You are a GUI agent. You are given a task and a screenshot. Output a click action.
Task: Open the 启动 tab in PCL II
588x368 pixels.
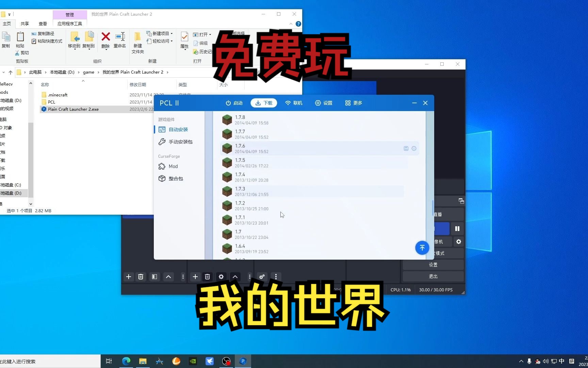tap(234, 103)
